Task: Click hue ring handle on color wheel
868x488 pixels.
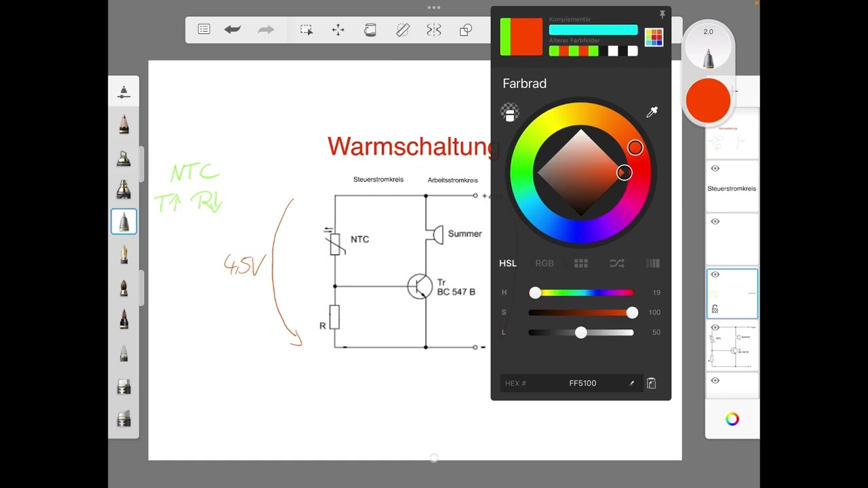Action: tap(635, 147)
